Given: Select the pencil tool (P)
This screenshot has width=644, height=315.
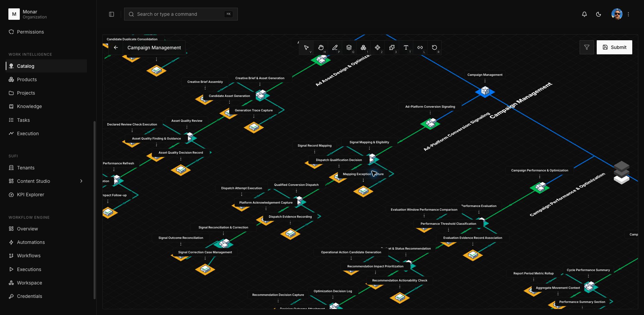Looking at the screenshot, I should pyautogui.click(x=335, y=48).
